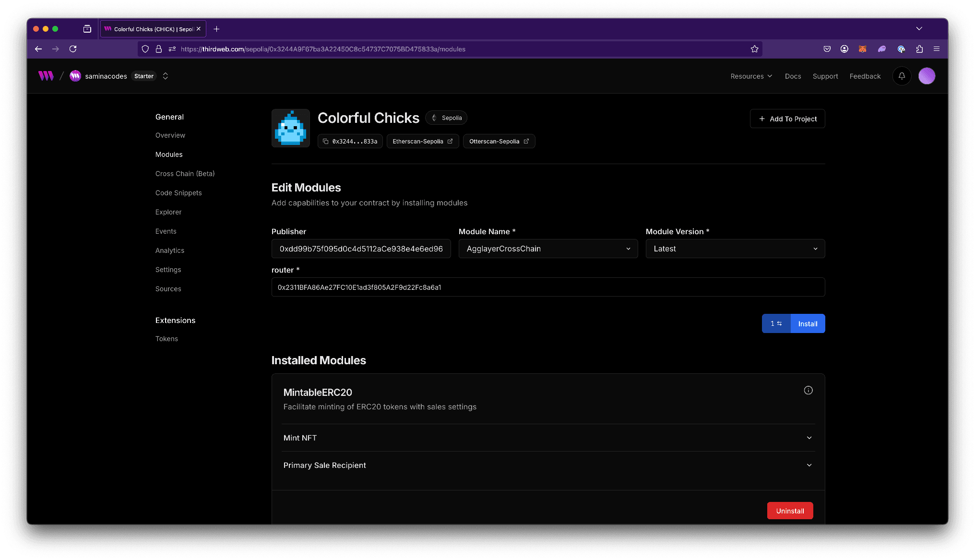
Task: Expand Primary Sale Recipient section
Action: pyautogui.click(x=548, y=465)
